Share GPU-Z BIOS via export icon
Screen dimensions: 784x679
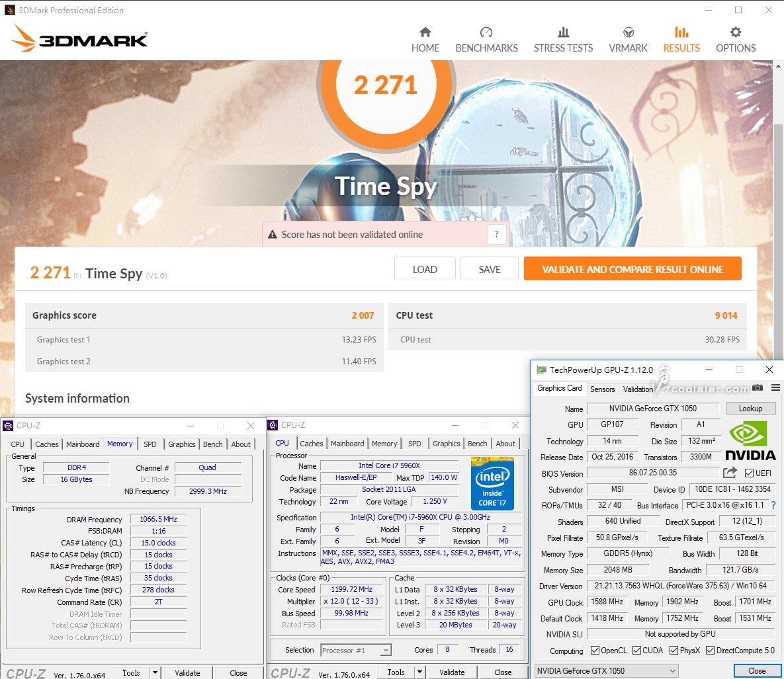(x=730, y=472)
